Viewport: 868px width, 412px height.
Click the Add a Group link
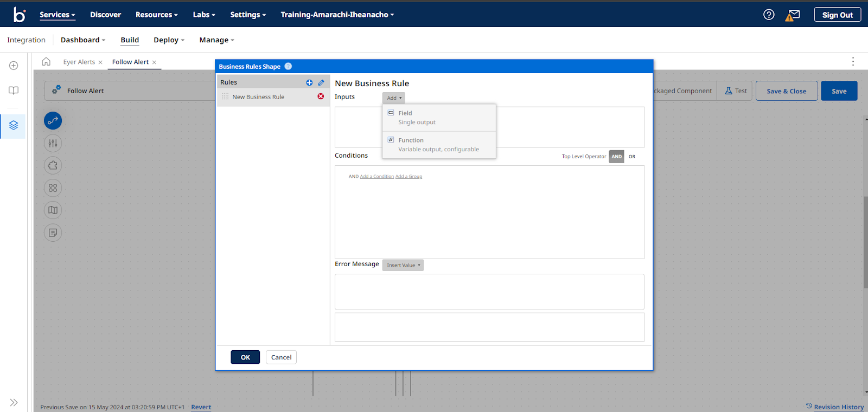tap(409, 176)
